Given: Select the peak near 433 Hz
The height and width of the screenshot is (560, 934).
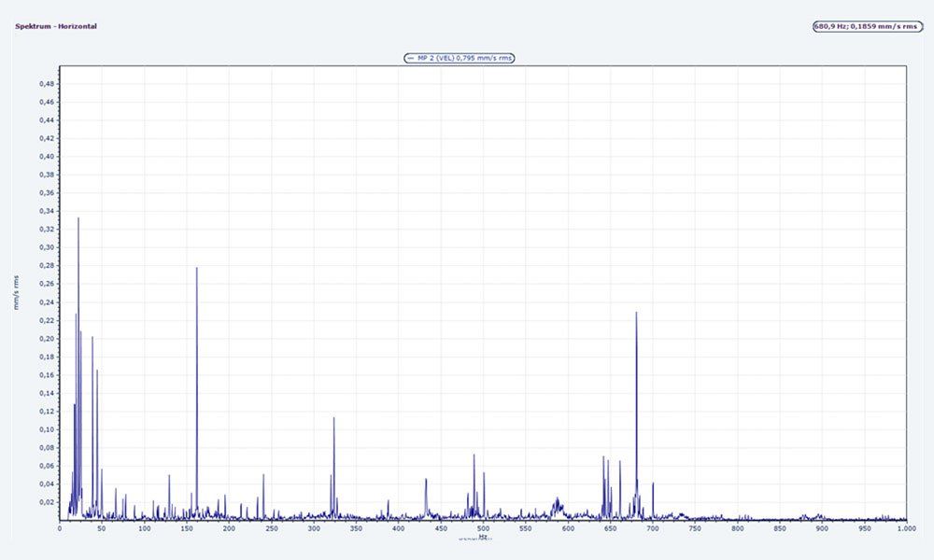Looking at the screenshot, I should (x=426, y=481).
